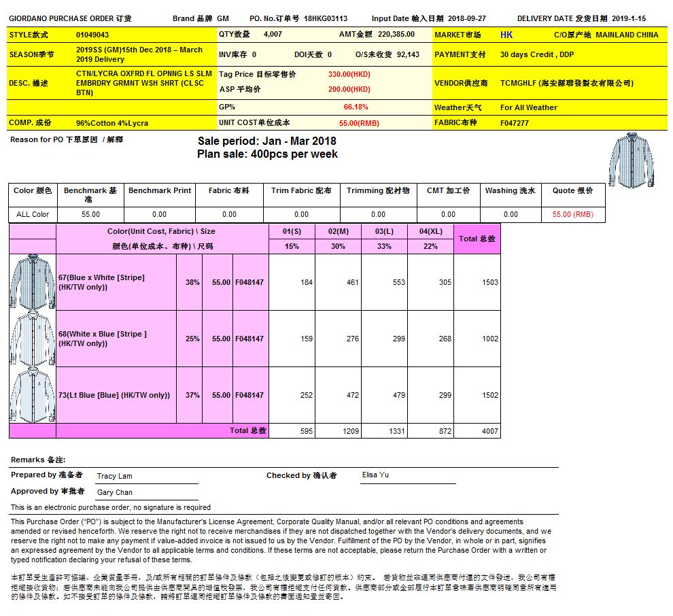This screenshot has height=616, width=673.
Task: Click the GP% value 66.18%
Action: tap(356, 107)
